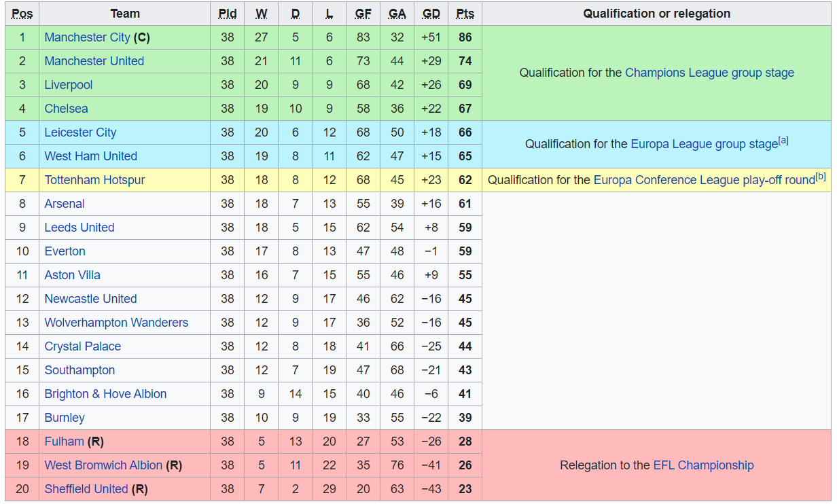Open the Sheffield United link

tap(86, 489)
